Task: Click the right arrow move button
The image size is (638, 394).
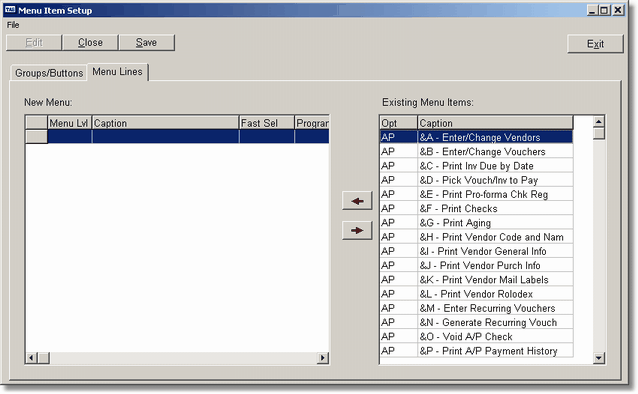Action: coord(357,230)
